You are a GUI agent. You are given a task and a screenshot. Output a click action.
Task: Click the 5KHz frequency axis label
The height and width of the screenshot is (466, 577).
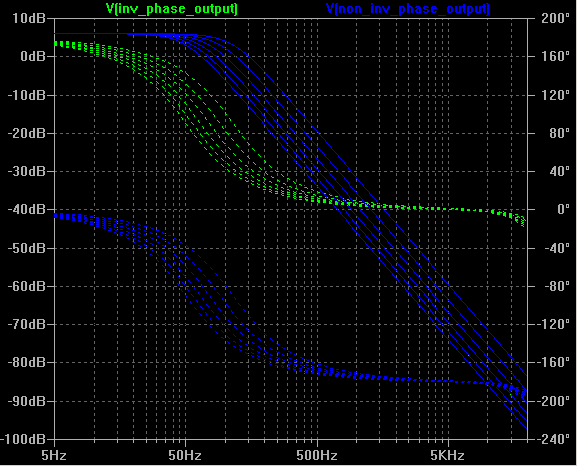447,456
